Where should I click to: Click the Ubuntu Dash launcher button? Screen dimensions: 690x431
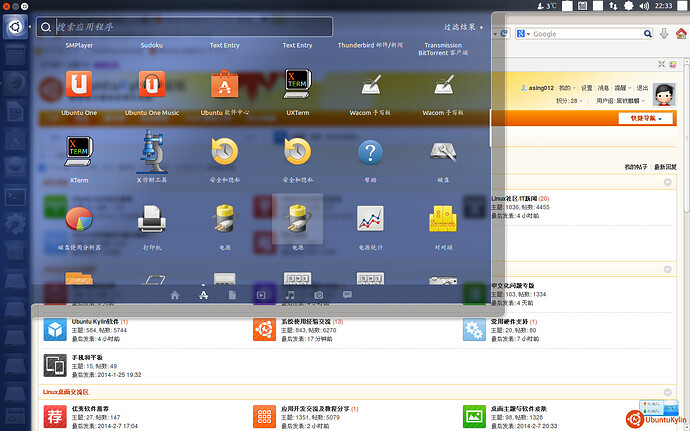(x=15, y=27)
